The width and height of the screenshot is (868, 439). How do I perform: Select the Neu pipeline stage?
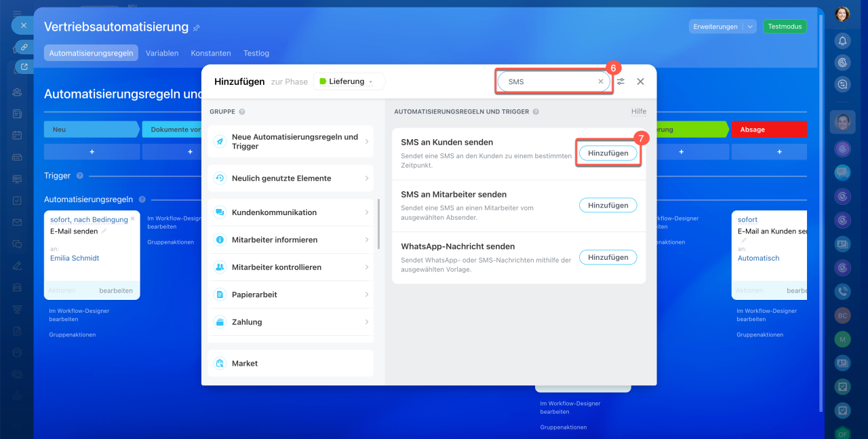click(92, 130)
